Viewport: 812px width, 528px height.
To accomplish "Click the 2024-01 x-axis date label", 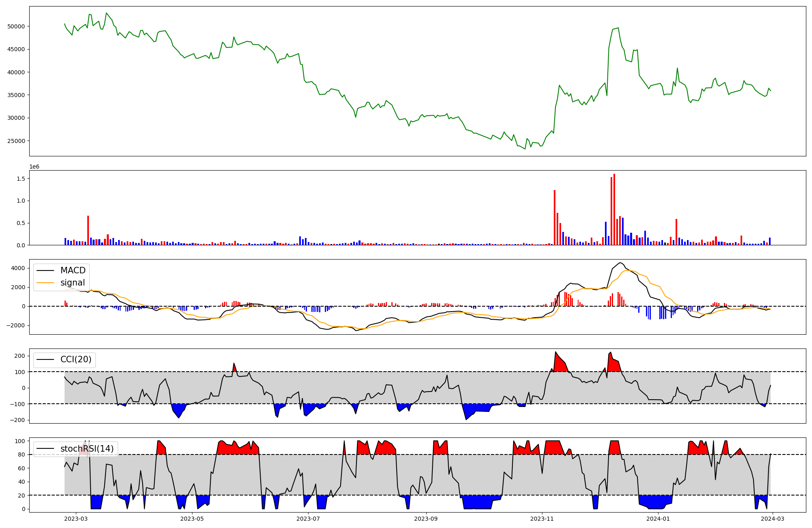I will tap(658, 518).
